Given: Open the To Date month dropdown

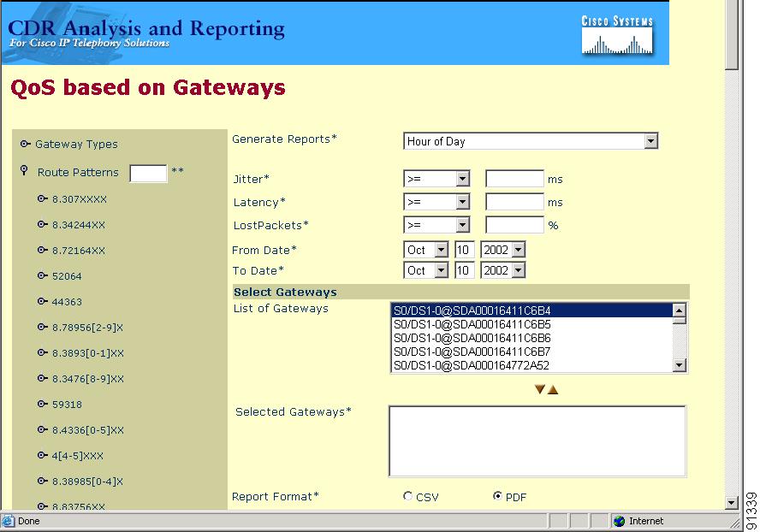Looking at the screenshot, I should (441, 270).
